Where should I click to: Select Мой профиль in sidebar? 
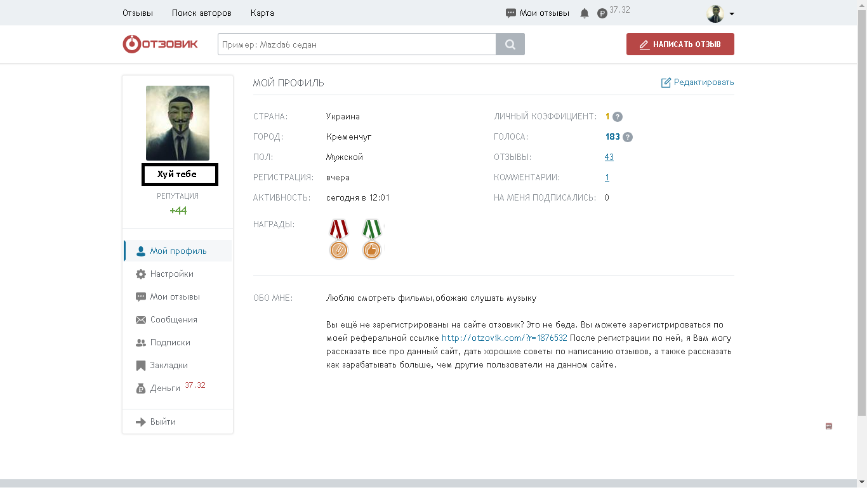[178, 251]
